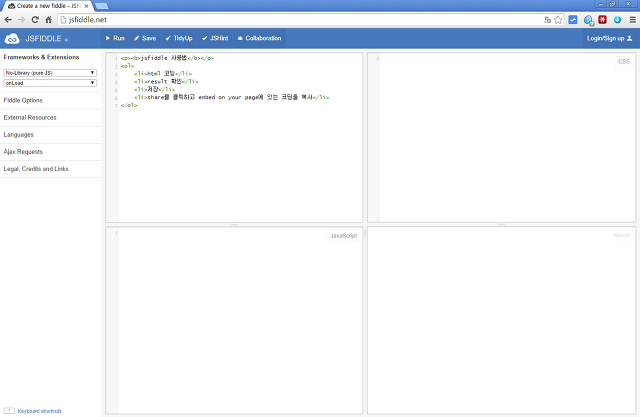Click the horizontal splitter between HTML and JavaScript

tap(234, 225)
